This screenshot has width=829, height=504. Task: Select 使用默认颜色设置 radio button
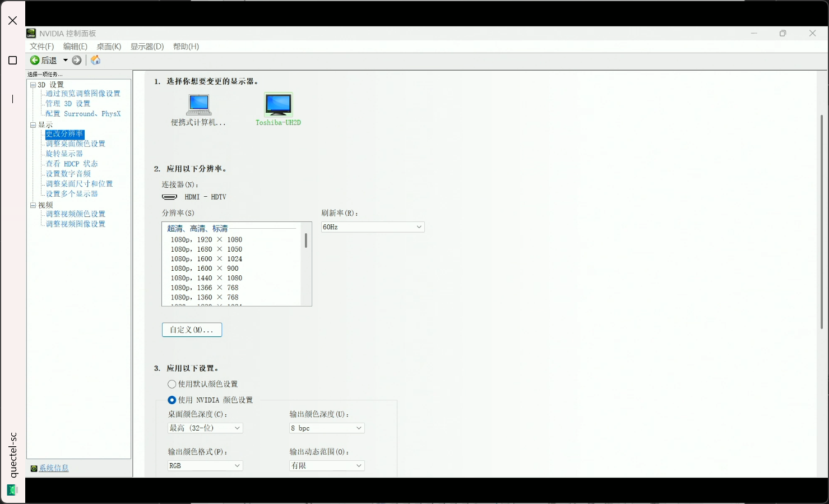pyautogui.click(x=172, y=384)
